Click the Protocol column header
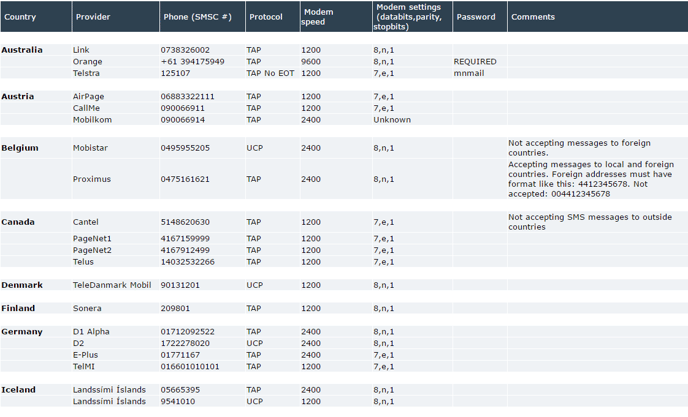 266,17
